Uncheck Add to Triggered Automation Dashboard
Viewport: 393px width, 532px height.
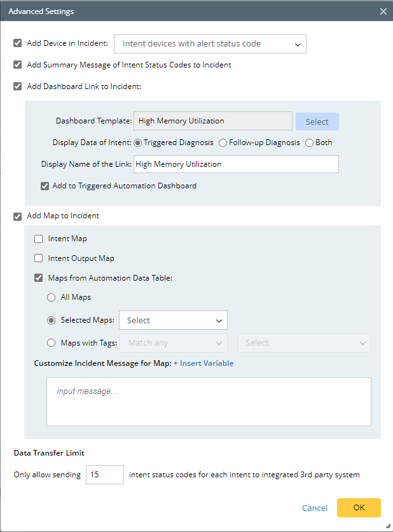45,186
